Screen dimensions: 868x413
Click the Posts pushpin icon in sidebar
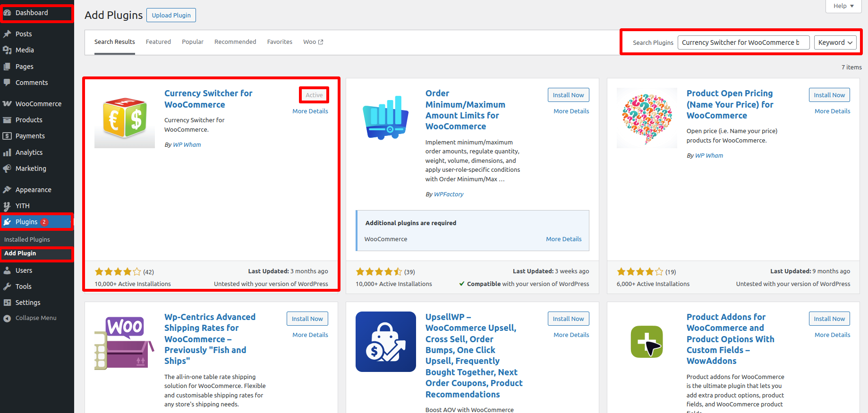coord(7,34)
